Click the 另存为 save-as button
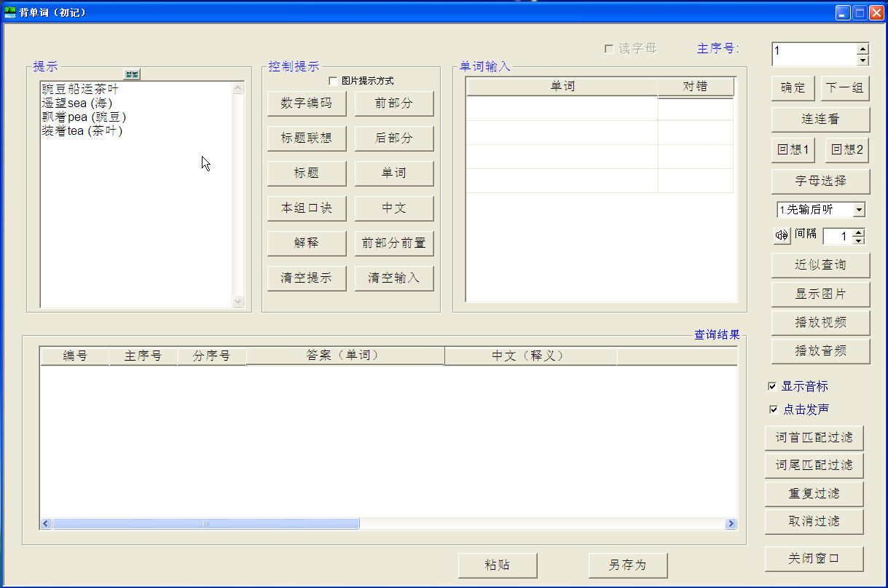Screen dimensions: 888x588 628,565
